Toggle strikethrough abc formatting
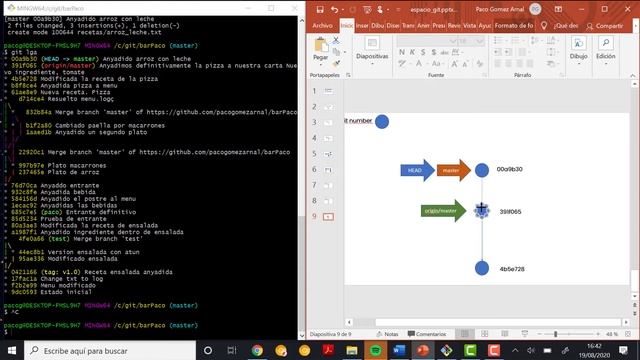 [444, 52]
